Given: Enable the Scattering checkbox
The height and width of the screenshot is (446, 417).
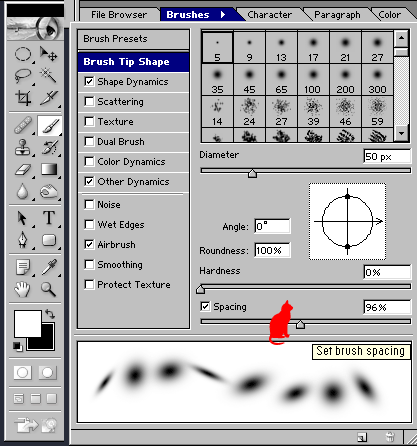Looking at the screenshot, I should 89,101.
